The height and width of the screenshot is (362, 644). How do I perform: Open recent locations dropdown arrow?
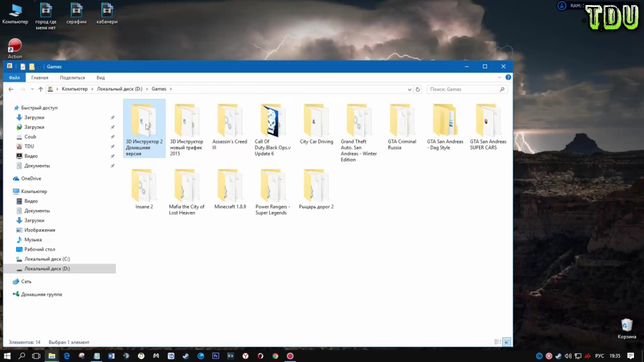[32, 89]
